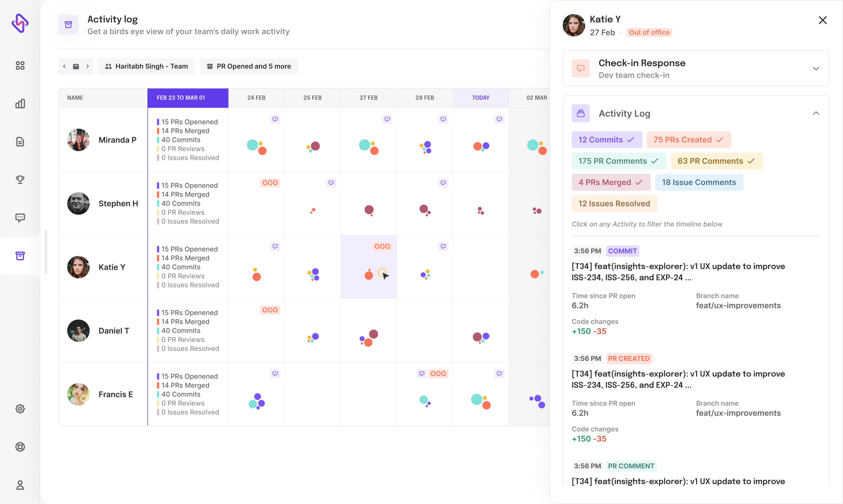Click next week arrow in date navigator
The height and width of the screenshot is (504, 843).
pos(87,66)
